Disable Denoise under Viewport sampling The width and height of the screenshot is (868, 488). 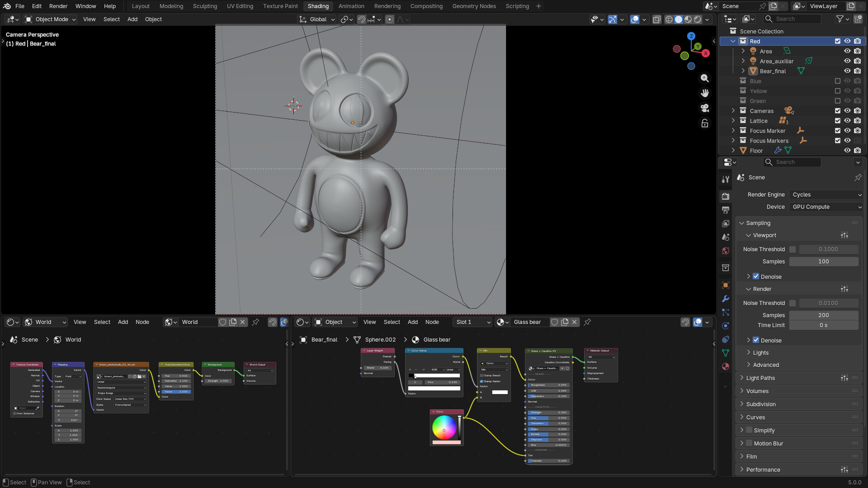(756, 277)
